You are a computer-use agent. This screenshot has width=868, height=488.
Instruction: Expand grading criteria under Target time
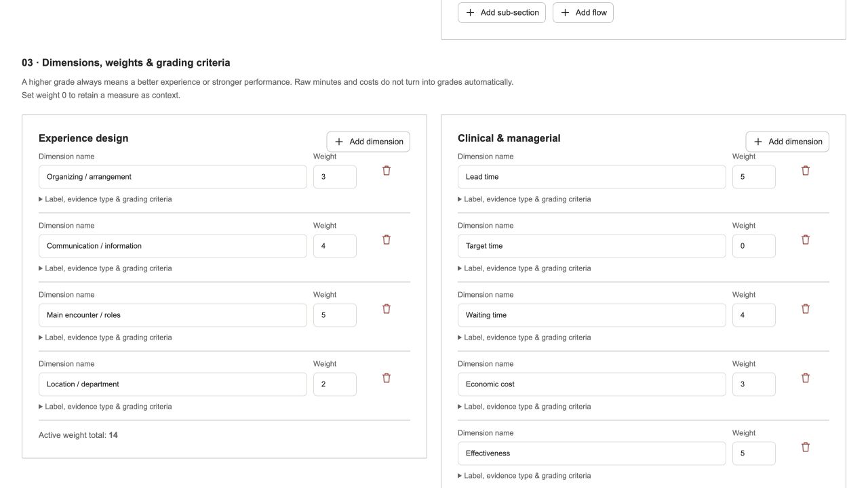pos(524,268)
